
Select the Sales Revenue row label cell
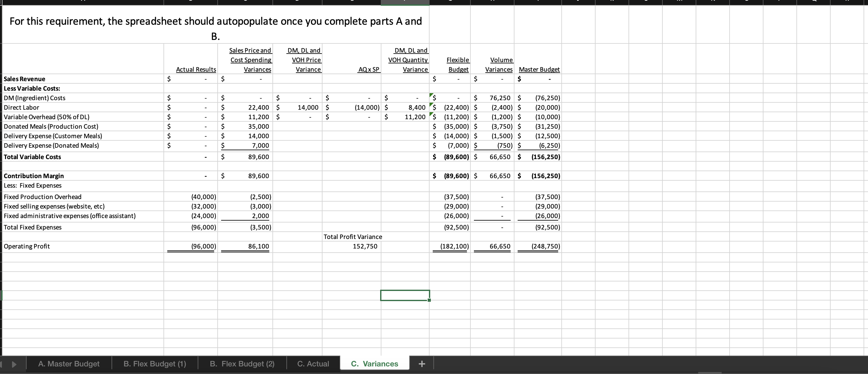pyautogui.click(x=25, y=79)
